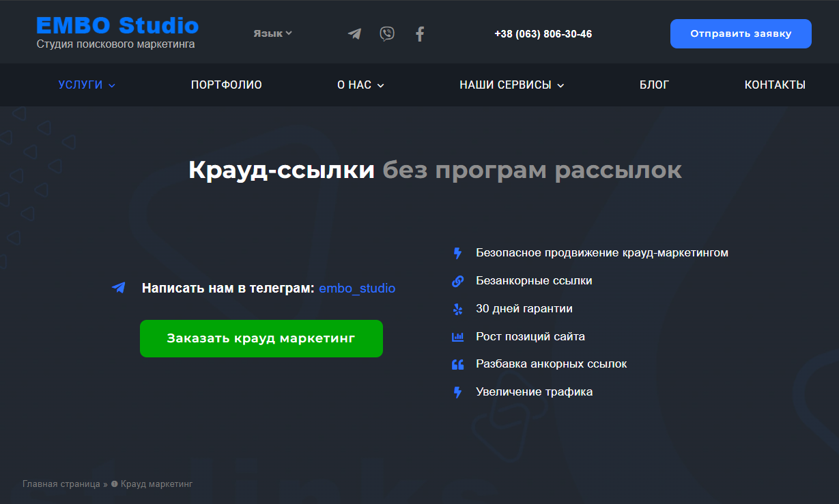Open the Telegram icon in the header
This screenshot has height=504, width=839.
coord(354,33)
